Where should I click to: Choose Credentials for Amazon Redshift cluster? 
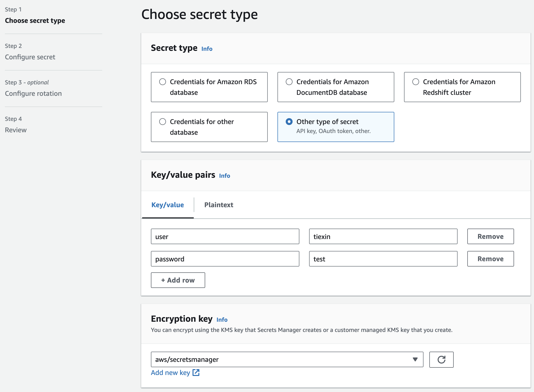pyautogui.click(x=416, y=82)
